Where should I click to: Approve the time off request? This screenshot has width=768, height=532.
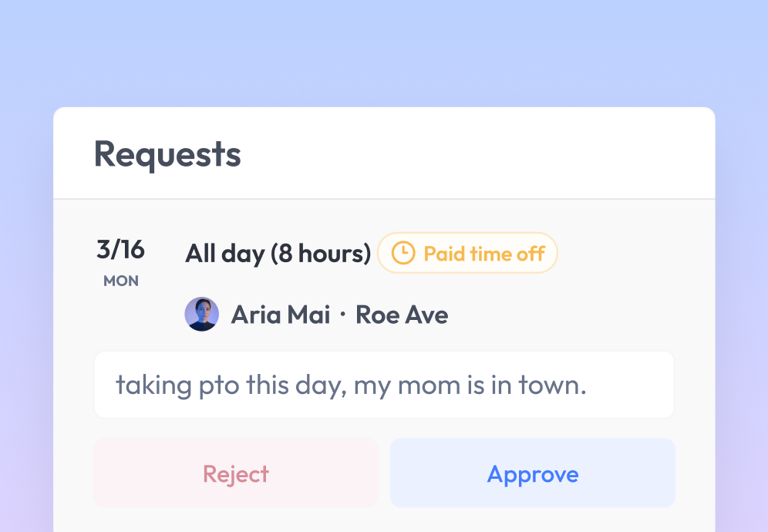(532, 473)
